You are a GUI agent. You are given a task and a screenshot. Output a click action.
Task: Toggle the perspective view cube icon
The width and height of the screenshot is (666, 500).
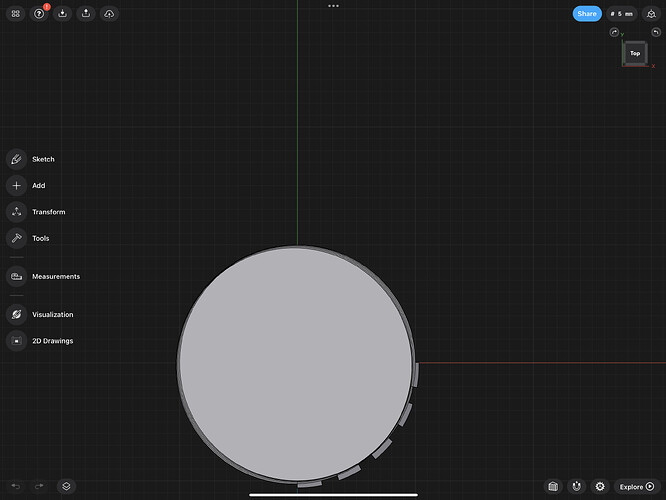click(x=651, y=14)
